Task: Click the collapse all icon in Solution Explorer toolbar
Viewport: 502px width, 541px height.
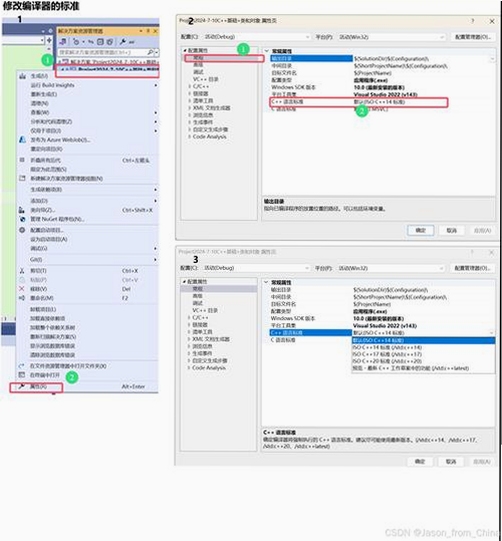Action: (100, 42)
